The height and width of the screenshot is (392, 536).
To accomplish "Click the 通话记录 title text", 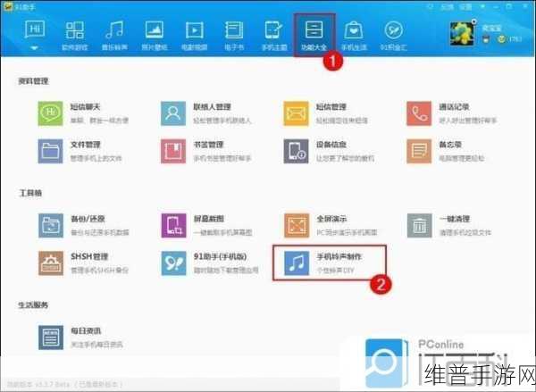I will click(x=454, y=107).
